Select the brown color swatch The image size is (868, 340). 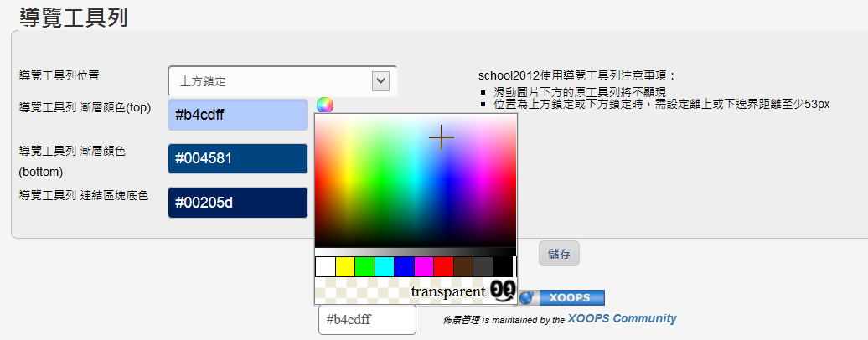coord(463,266)
